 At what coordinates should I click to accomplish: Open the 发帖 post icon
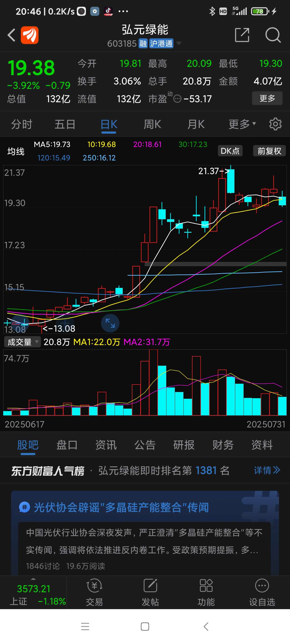point(150,592)
